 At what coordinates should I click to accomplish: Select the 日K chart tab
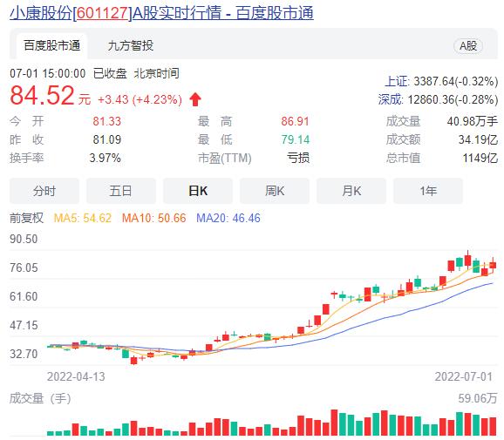pos(198,191)
